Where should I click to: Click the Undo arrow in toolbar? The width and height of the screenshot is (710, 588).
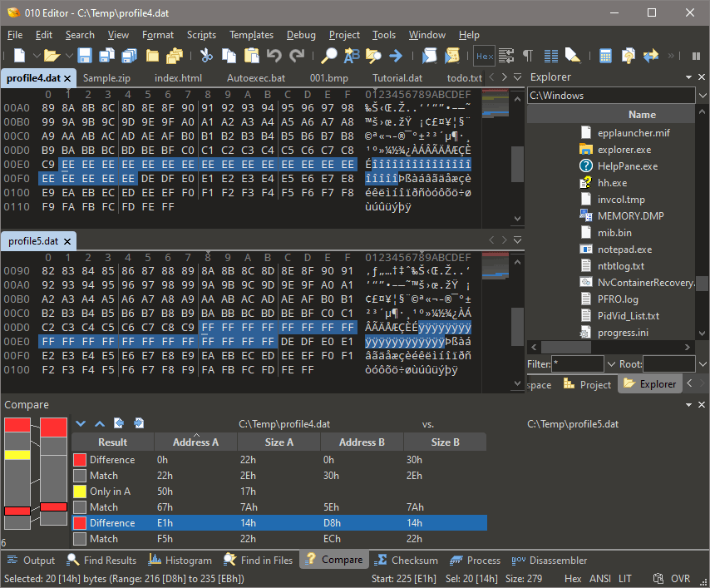[x=274, y=56]
